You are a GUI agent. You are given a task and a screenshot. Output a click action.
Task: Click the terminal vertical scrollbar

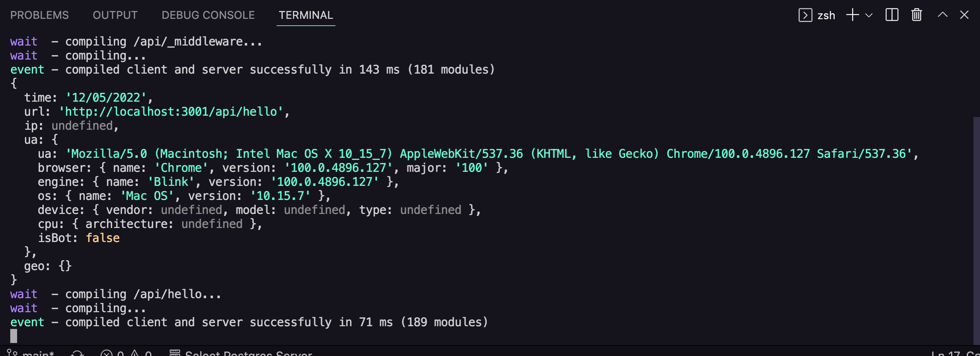tap(976, 228)
